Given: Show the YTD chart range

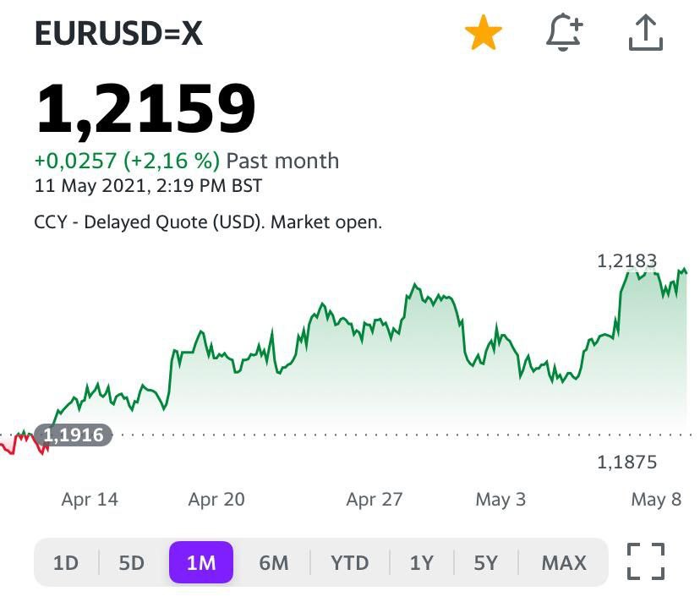Looking at the screenshot, I should [x=350, y=563].
